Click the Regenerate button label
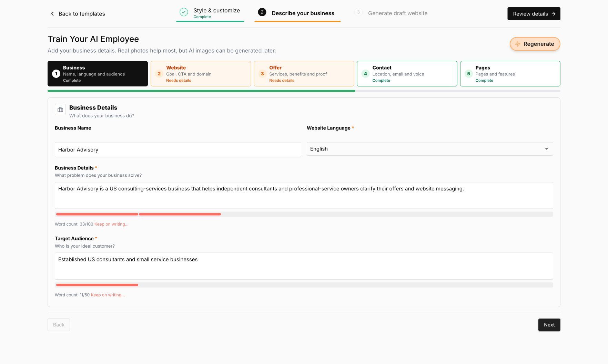The width and height of the screenshot is (608, 364). (x=539, y=44)
